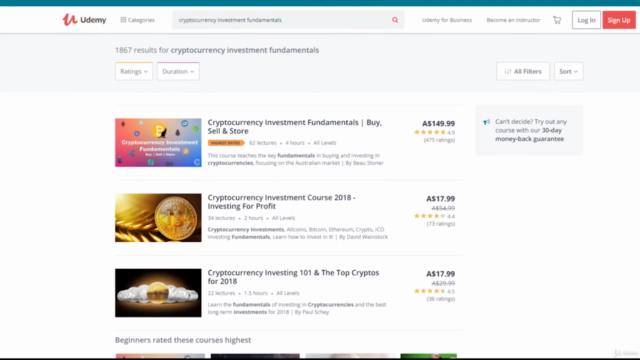Viewport: 640px width, 360px height.
Task: Click the A$149.99 price
Action: [x=438, y=123]
